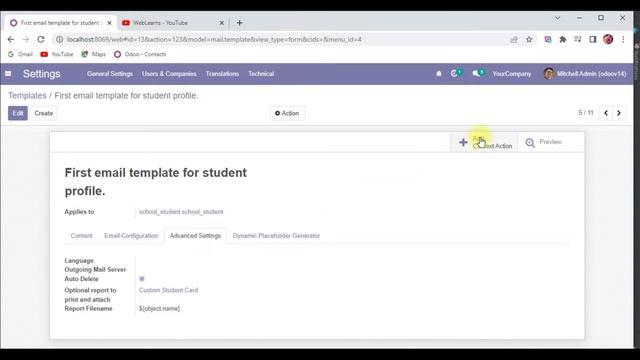
Task: Go to previous template record arrow
Action: point(606,113)
